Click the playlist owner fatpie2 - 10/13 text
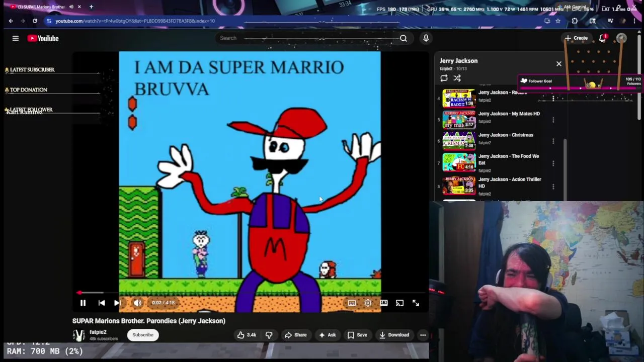Image resolution: width=644 pixels, height=362 pixels. coord(453,69)
